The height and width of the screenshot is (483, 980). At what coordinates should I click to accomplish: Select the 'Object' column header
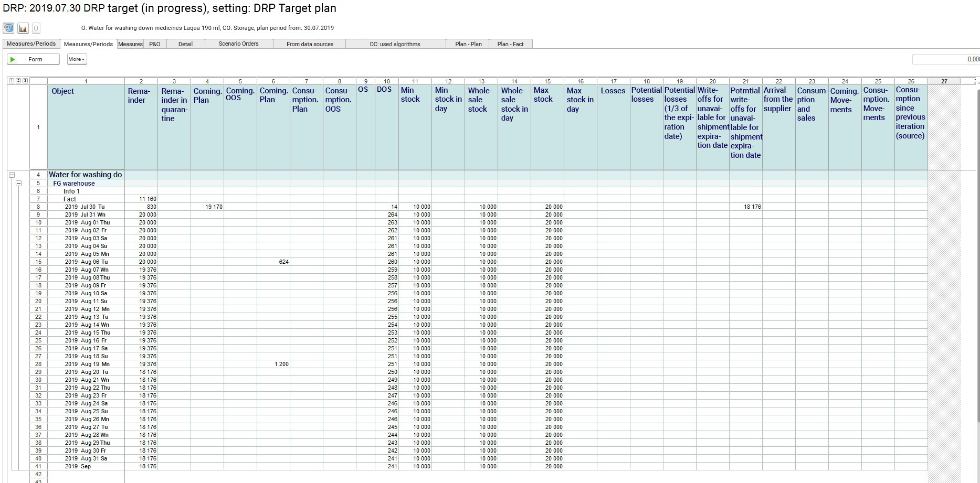(x=86, y=127)
